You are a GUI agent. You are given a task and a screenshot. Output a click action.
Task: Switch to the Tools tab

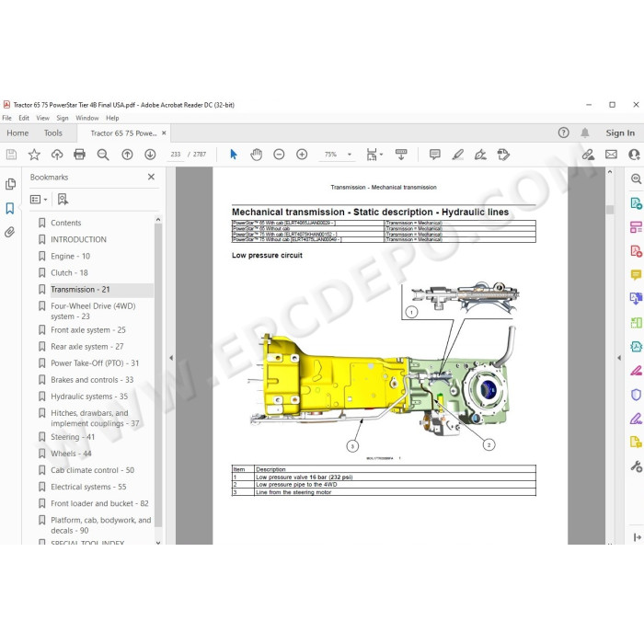point(53,133)
